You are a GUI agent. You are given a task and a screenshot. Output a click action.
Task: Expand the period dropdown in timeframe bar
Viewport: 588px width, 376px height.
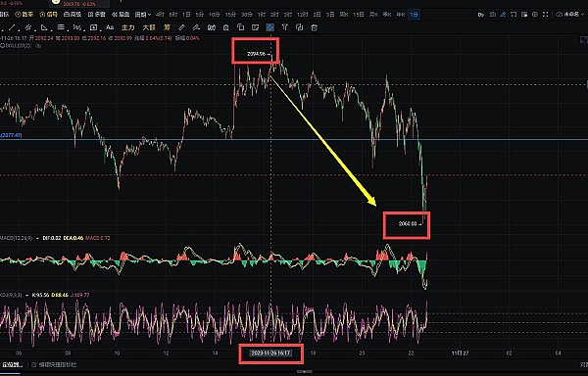(143, 15)
